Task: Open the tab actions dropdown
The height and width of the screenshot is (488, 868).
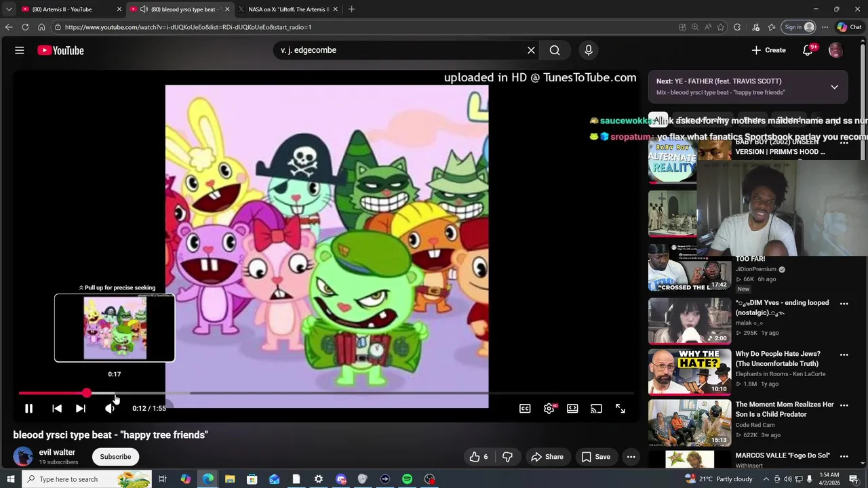Action: 8,9
